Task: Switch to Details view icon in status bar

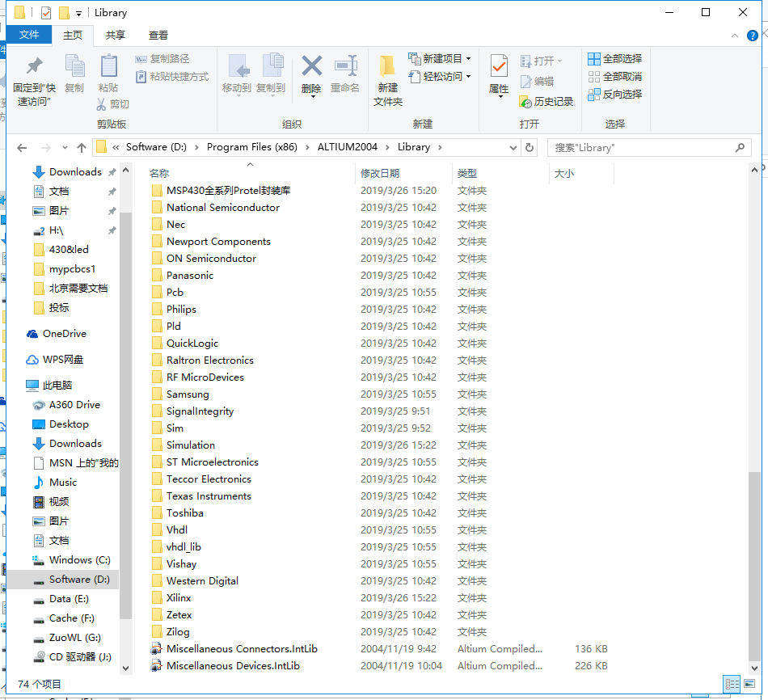Action: (732, 684)
